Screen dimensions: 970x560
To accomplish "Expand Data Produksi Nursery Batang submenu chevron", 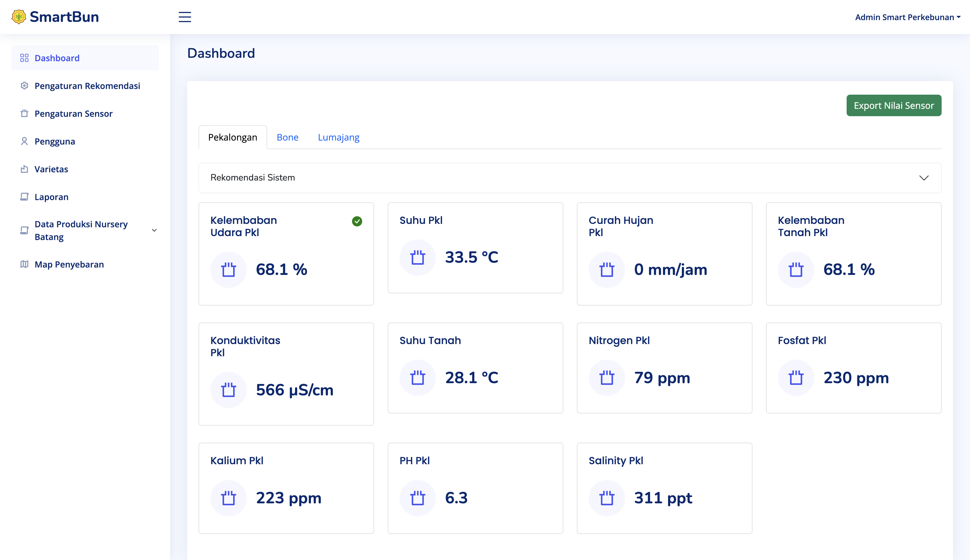I will click(x=154, y=230).
